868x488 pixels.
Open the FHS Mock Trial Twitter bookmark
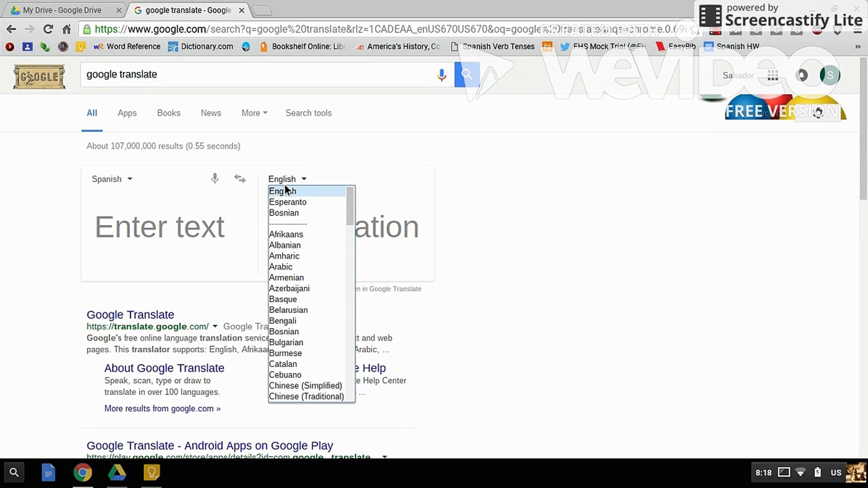(603, 47)
